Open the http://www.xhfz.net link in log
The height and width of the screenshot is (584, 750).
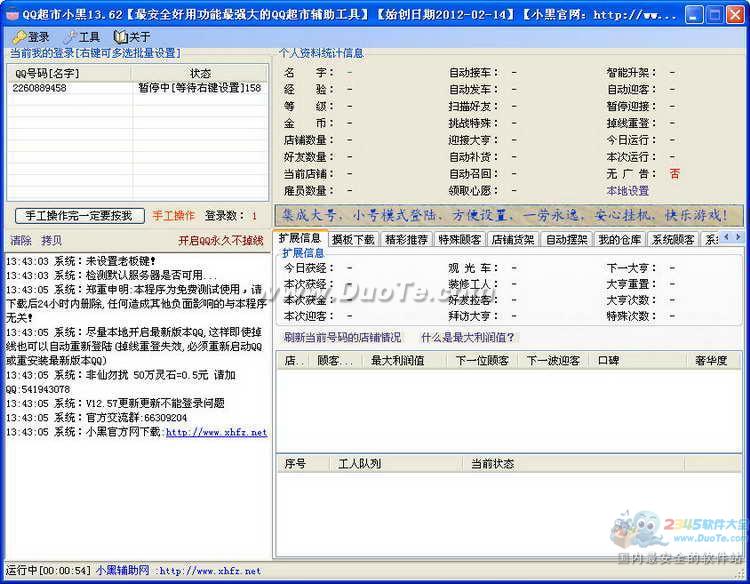click(216, 432)
